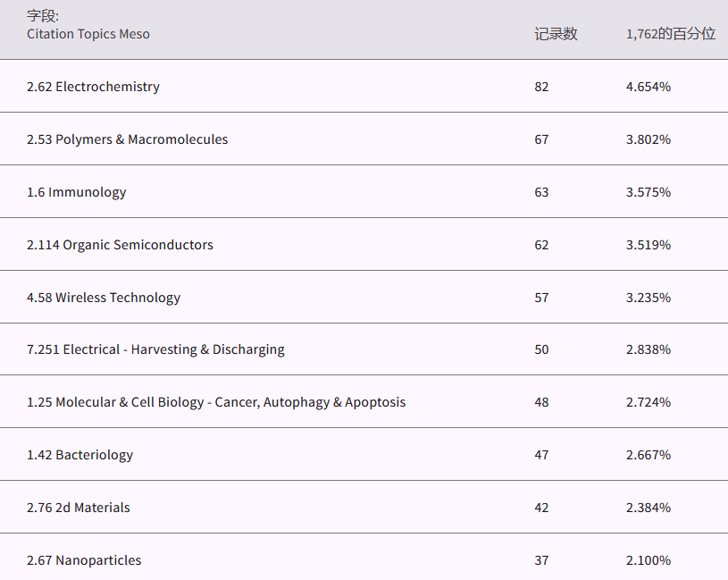Click the 2.62 Electrochemistry row label
728x580 pixels.
[93, 87]
